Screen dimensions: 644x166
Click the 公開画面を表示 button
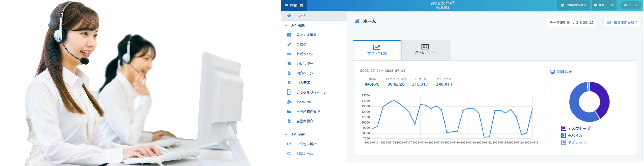tap(573, 5)
